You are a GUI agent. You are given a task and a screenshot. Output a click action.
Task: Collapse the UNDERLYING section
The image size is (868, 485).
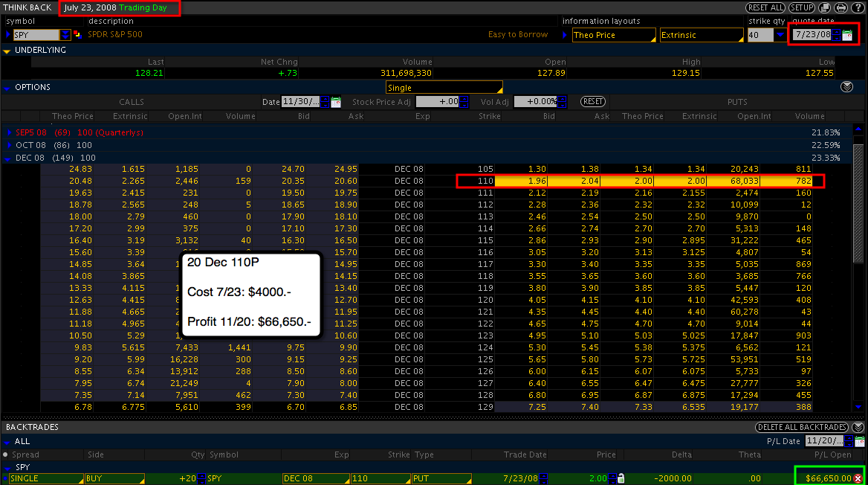click(7, 51)
